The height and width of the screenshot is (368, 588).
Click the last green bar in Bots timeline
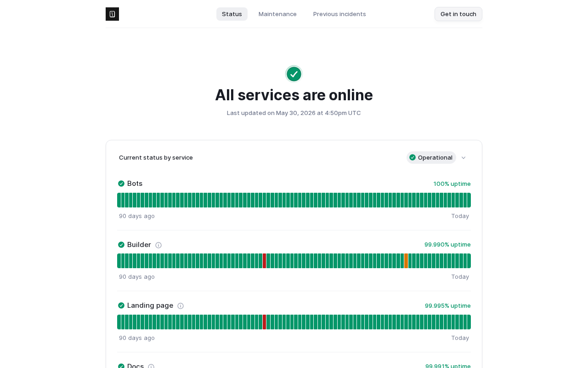(469, 200)
